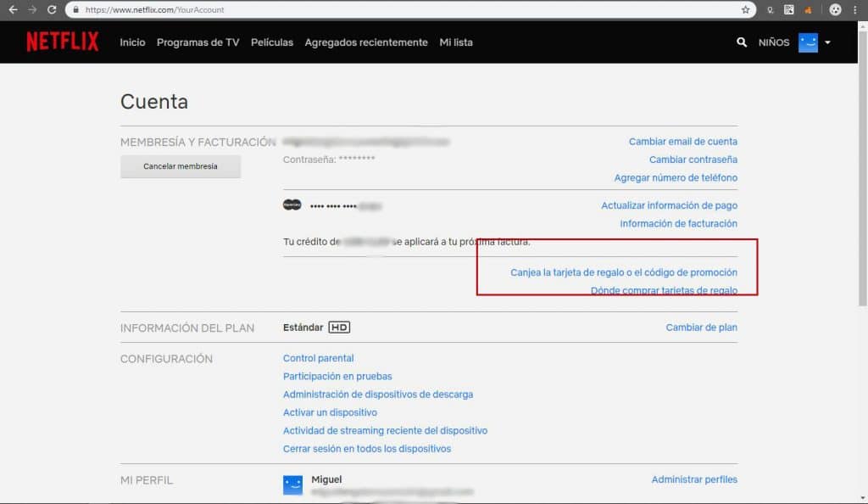Click the browser address bar URL

click(x=154, y=9)
